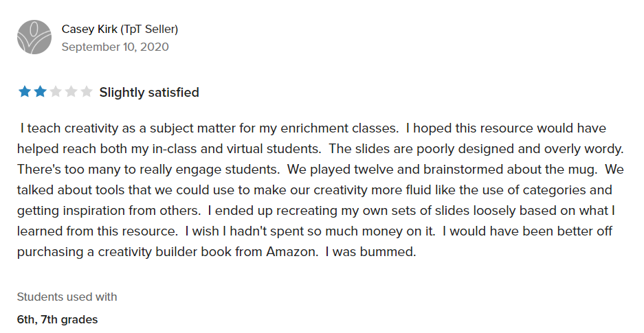The width and height of the screenshot is (644, 333).
Task: Click the second blue rating star
Action: 41,92
